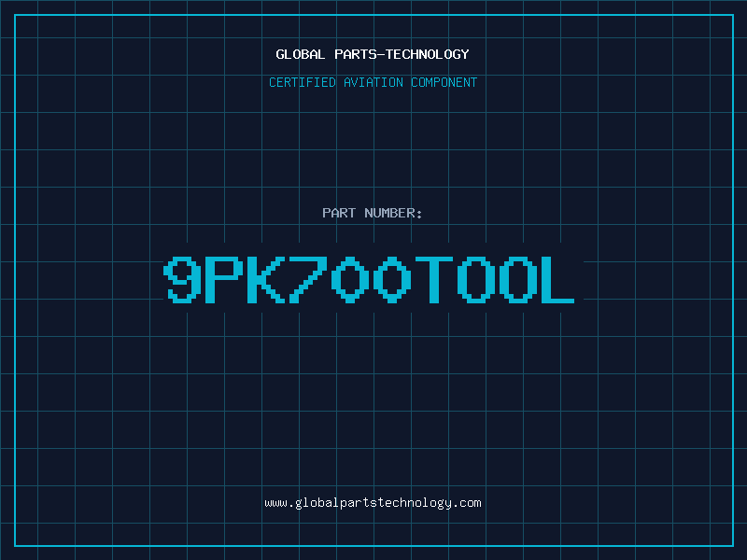
Task: Click the zero immediately after the 7
Action: 350,280
